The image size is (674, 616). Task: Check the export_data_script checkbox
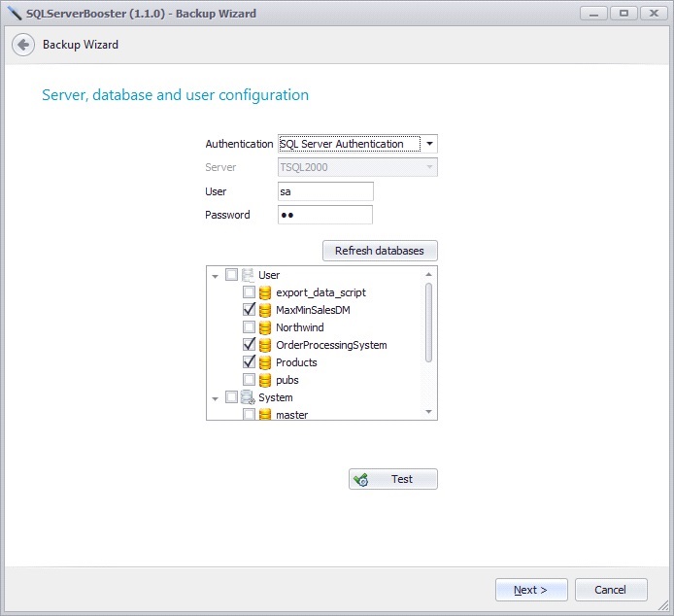coord(249,292)
